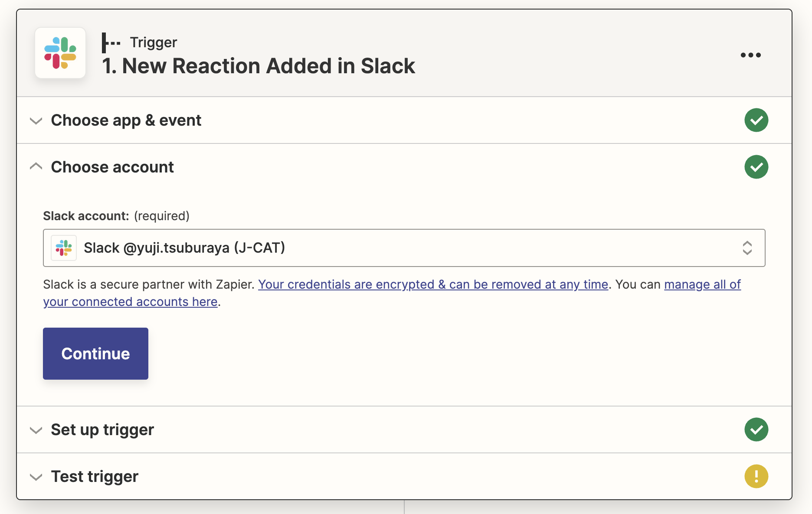Expand Choose app & event chevron
This screenshot has height=514, width=812.
point(36,120)
